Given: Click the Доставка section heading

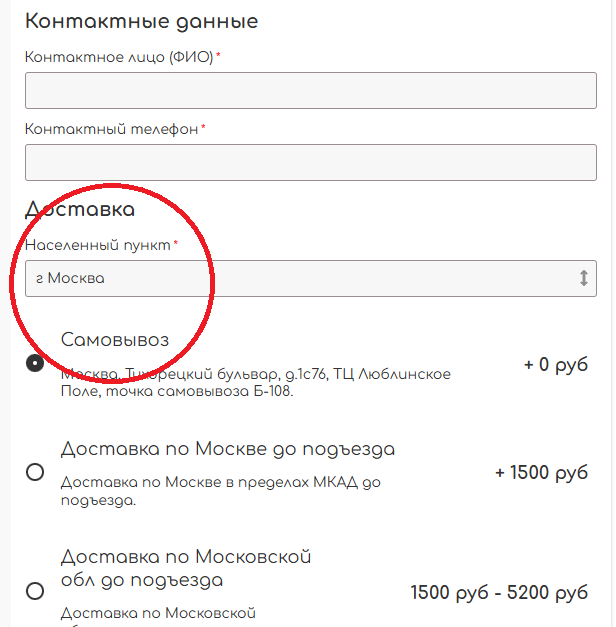Looking at the screenshot, I should point(80,210).
